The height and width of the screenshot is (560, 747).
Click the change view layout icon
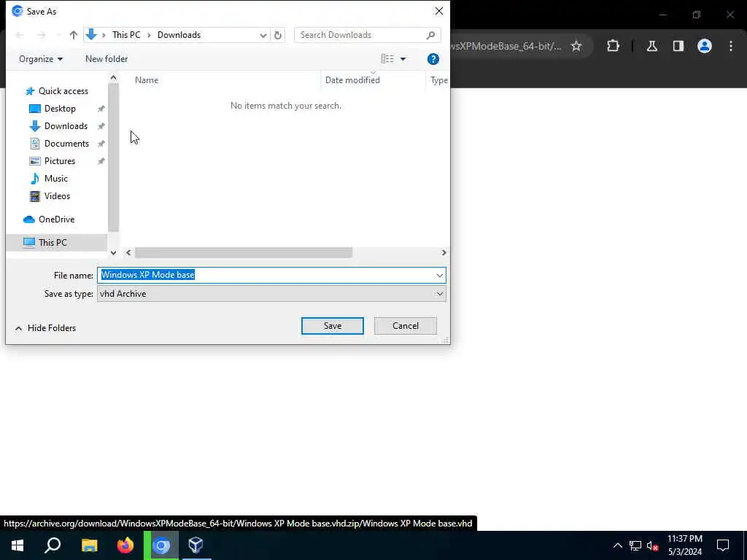click(x=387, y=58)
